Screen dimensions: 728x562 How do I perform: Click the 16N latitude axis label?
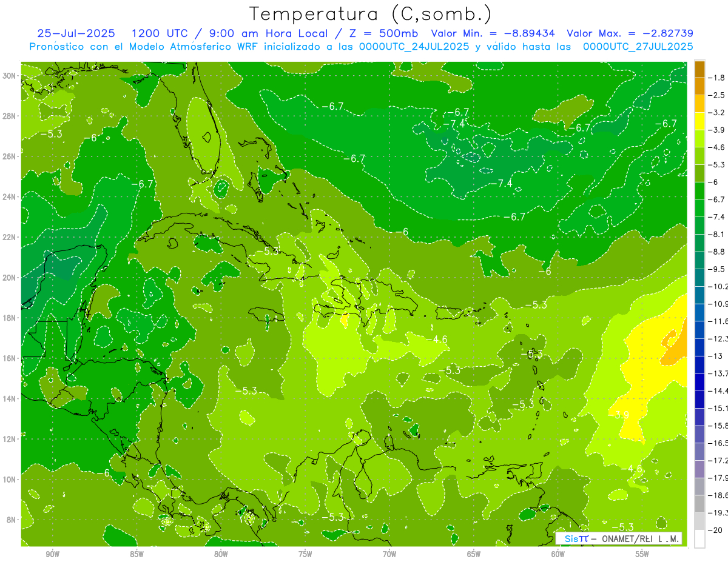click(x=10, y=358)
